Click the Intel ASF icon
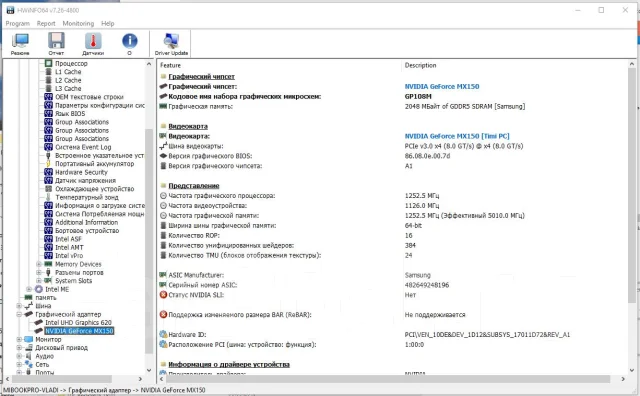640x396 pixels. pos(49,239)
